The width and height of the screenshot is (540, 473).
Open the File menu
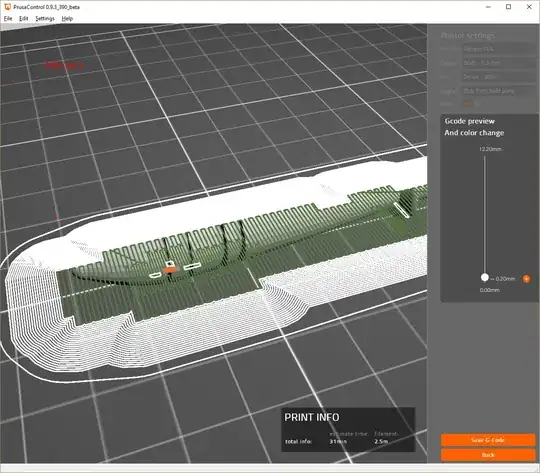tap(8, 19)
